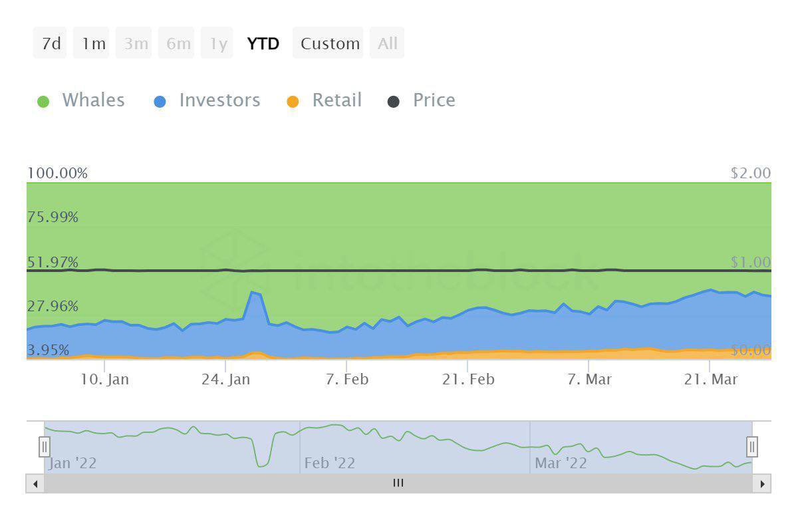798x532 pixels.
Task: Click the 21. Feb axis label
Action: [x=467, y=380]
